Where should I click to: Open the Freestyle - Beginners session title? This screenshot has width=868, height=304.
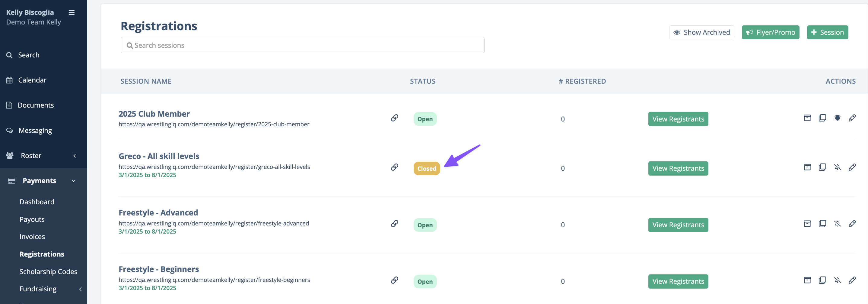[x=159, y=269]
